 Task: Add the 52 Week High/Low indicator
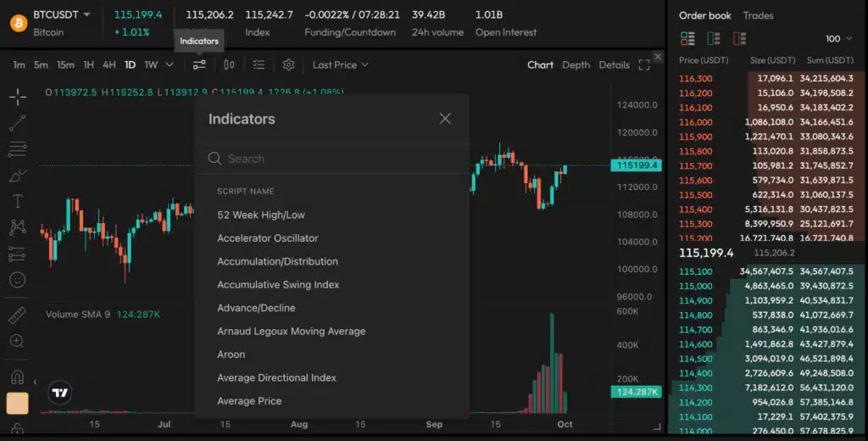pyautogui.click(x=261, y=215)
